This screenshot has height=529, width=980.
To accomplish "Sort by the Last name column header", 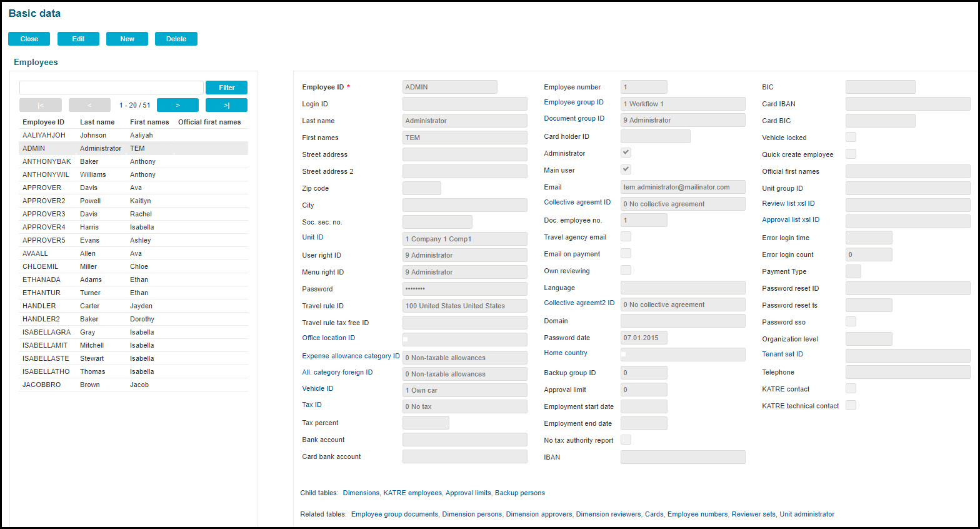I will point(97,122).
